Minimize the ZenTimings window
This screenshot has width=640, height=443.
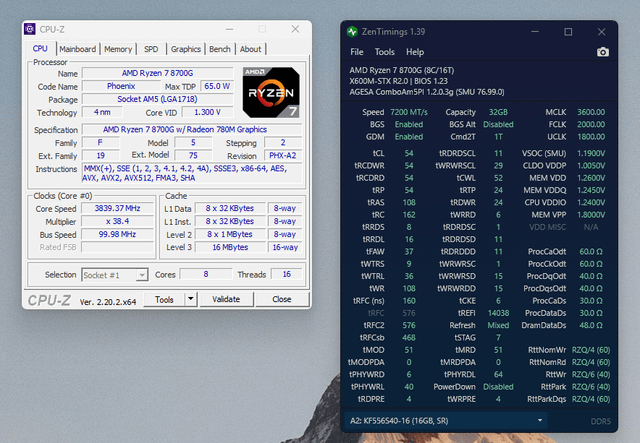(x=535, y=32)
